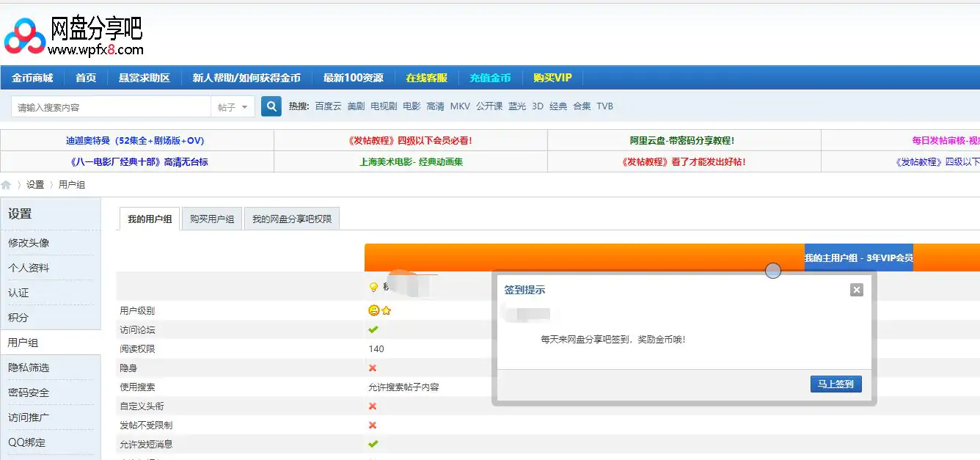Open 金币商城 in the navigation bar

click(32, 78)
